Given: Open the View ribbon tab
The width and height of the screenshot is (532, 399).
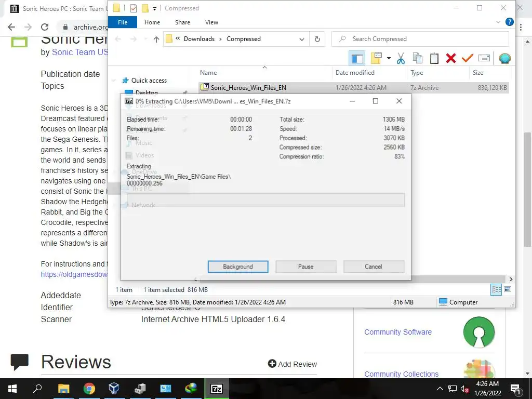Looking at the screenshot, I should [x=212, y=22].
